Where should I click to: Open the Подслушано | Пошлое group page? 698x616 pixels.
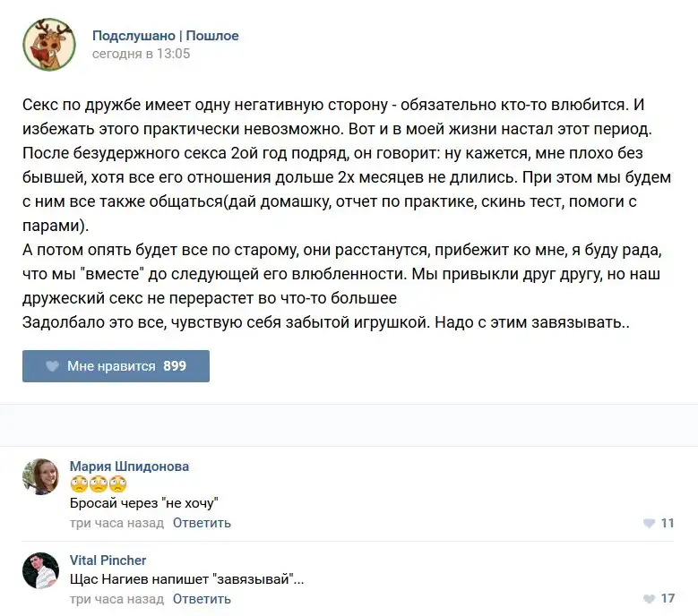165,36
